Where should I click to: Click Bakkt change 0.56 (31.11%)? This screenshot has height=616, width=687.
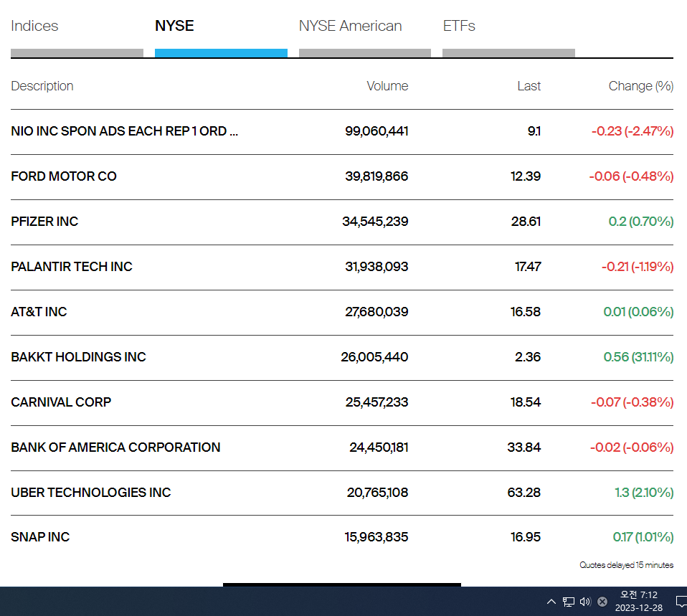coord(638,356)
